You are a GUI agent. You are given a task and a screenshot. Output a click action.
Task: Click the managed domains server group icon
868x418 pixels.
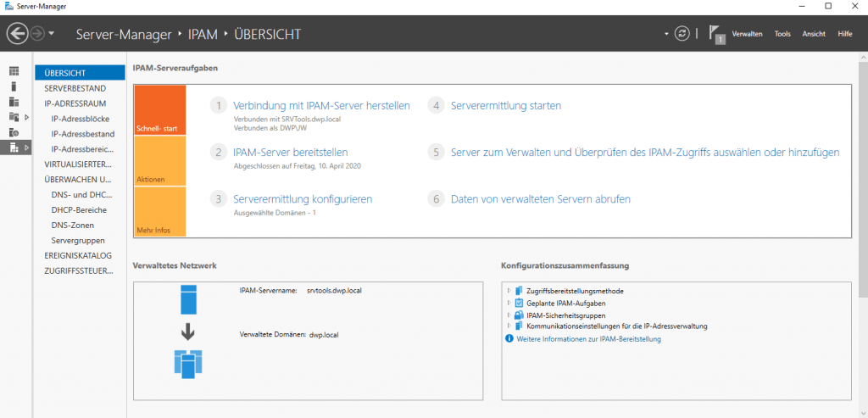(188, 363)
